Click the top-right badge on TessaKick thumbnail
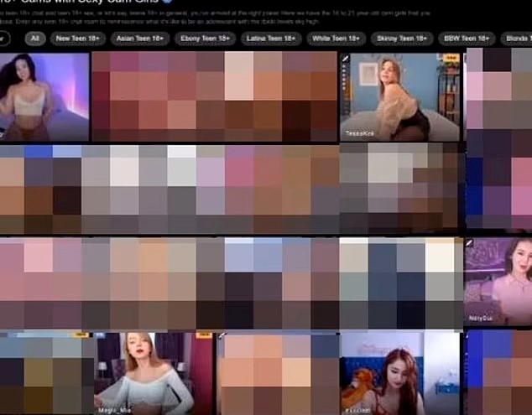The height and width of the screenshot is (415, 532). (451, 59)
